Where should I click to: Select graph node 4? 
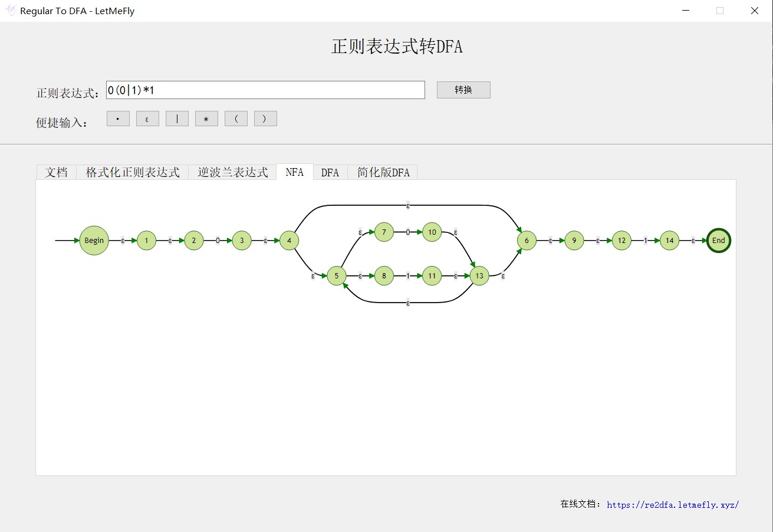289,241
